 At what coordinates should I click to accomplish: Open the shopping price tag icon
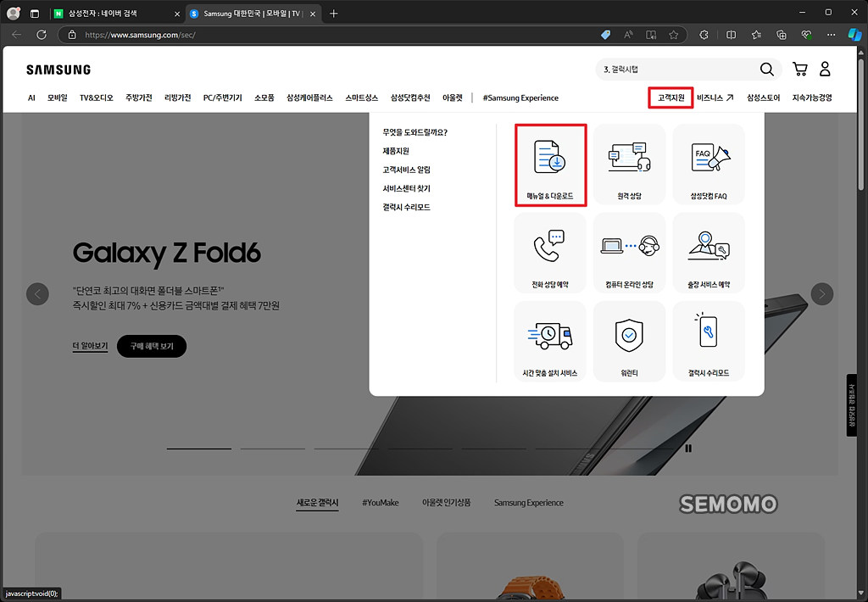click(605, 34)
